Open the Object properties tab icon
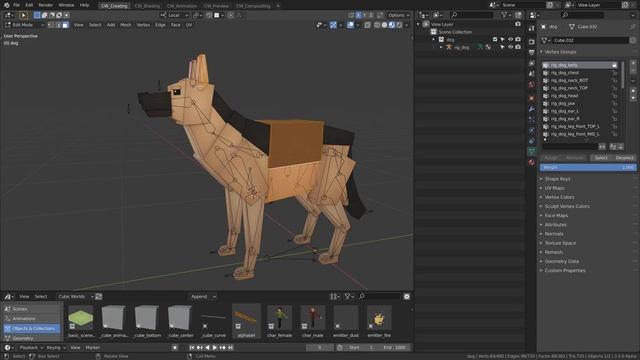The height and width of the screenshot is (360, 640). pyautogui.click(x=531, y=98)
